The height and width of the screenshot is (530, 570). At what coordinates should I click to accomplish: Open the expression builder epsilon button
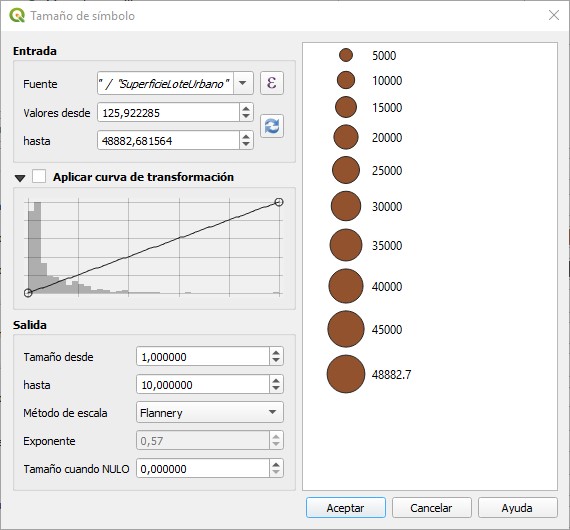click(x=272, y=83)
